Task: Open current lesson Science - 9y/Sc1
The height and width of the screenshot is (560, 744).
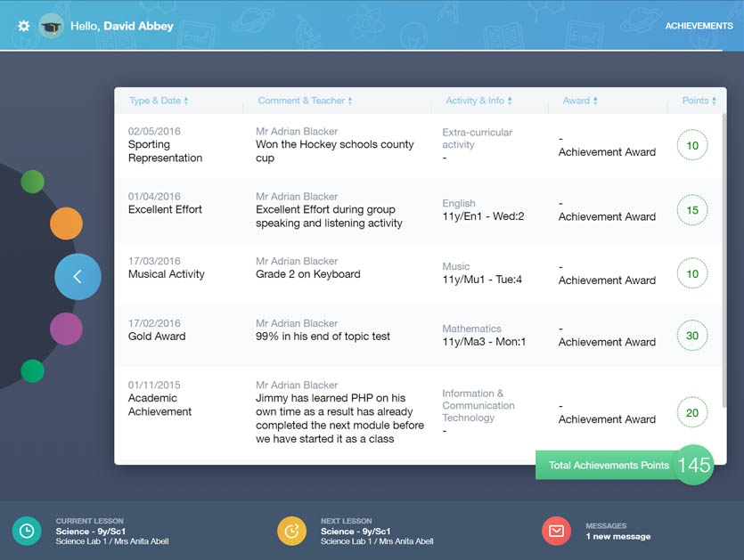Action: point(90,532)
